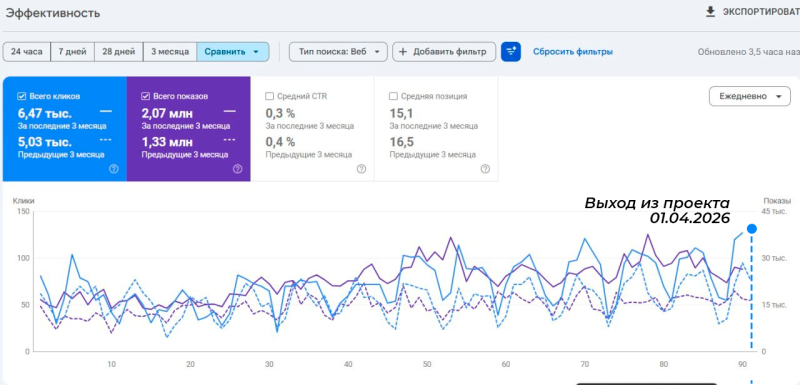Click help icon on Всего кликов card
800x385 pixels.
114,169
